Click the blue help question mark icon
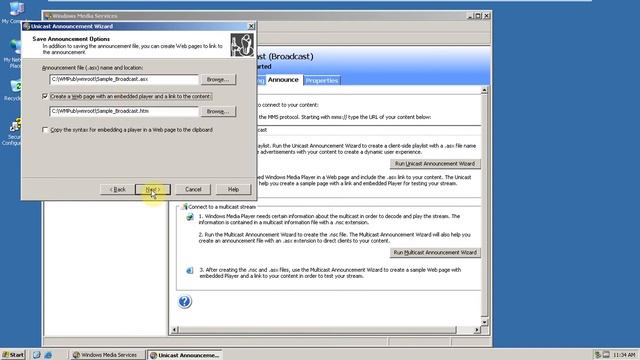 point(184,302)
